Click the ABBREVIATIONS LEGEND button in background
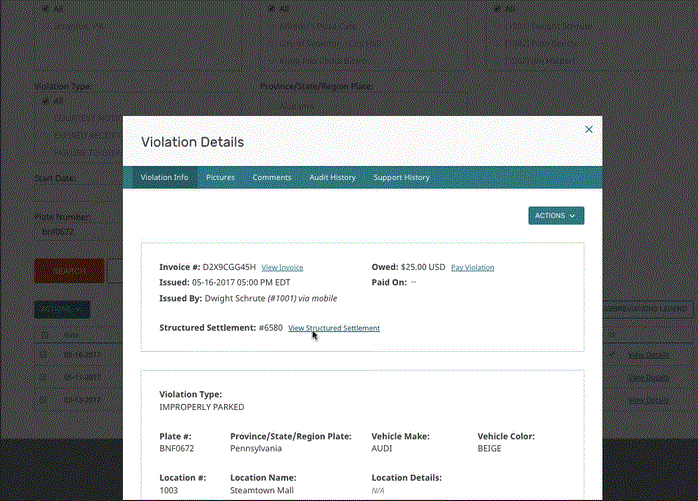 646,309
